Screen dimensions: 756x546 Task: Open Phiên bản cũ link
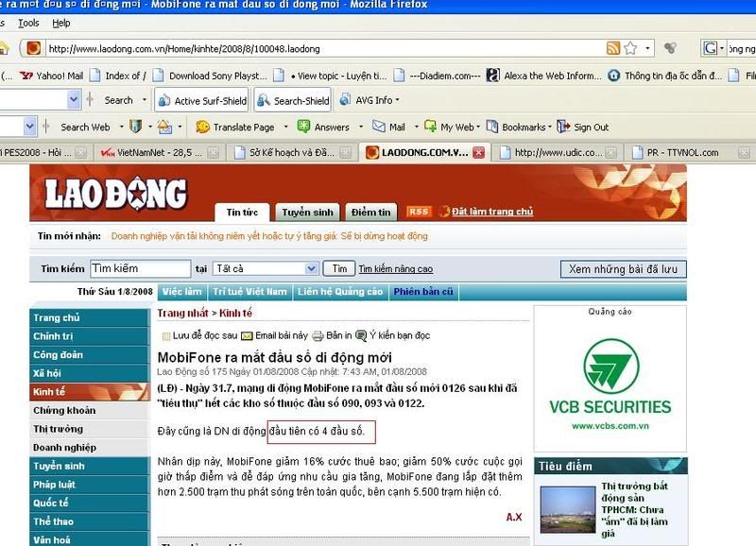point(423,292)
